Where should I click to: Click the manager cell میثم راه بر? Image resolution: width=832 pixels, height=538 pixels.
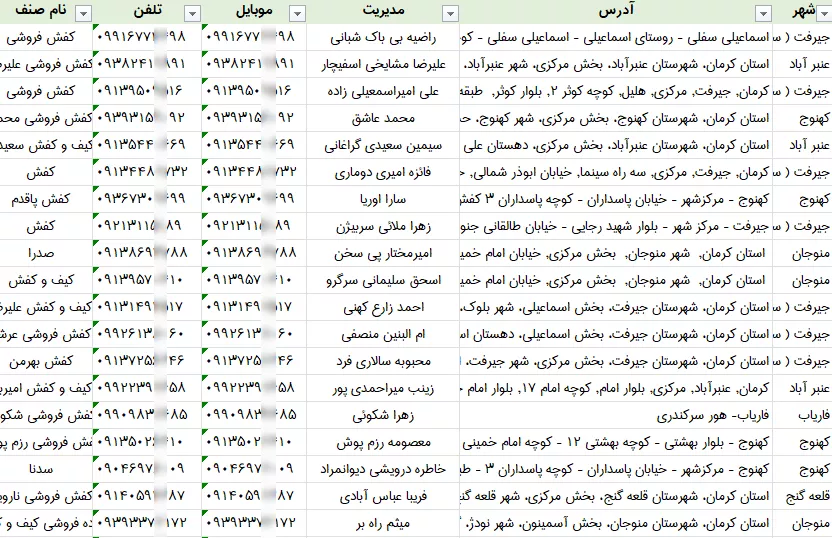[x=383, y=524]
